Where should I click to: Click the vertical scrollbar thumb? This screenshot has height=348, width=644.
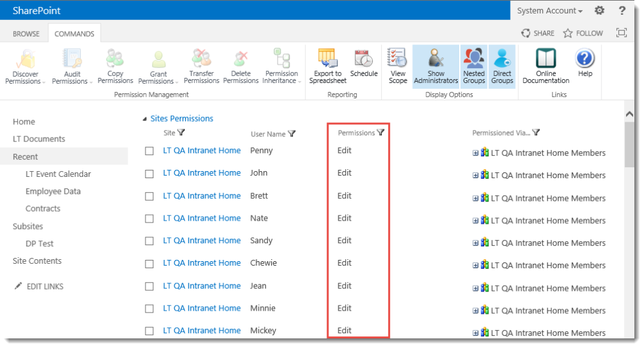tap(629, 145)
